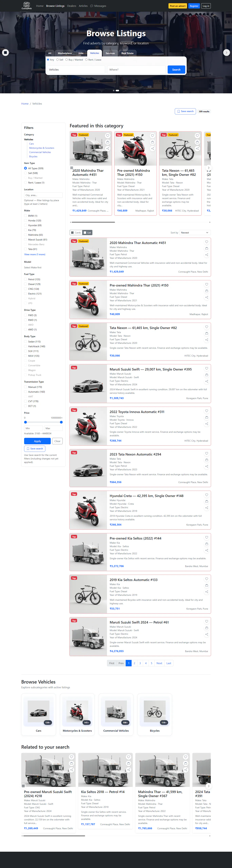Screen dimensions: 232x868
Task: Switch to Cards view
Action: pyautogui.click(x=76, y=232)
